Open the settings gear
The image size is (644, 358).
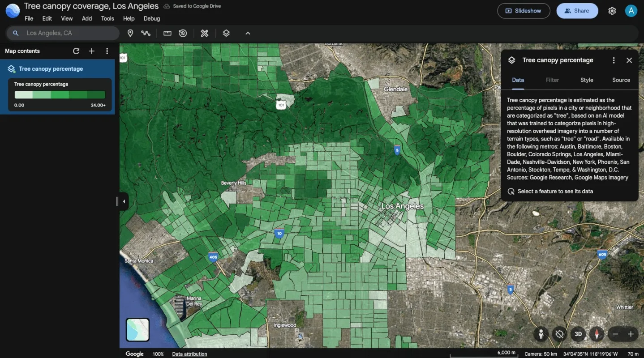pyautogui.click(x=612, y=11)
